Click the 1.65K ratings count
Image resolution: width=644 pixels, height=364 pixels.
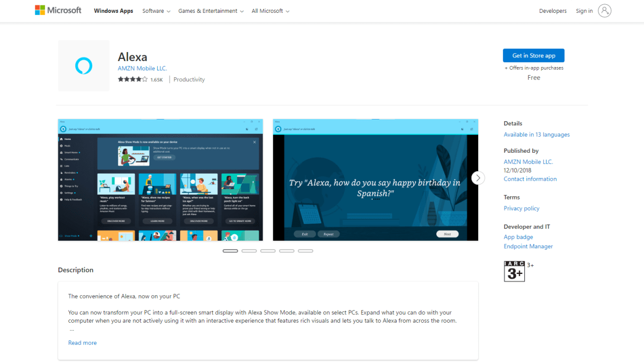coord(156,80)
